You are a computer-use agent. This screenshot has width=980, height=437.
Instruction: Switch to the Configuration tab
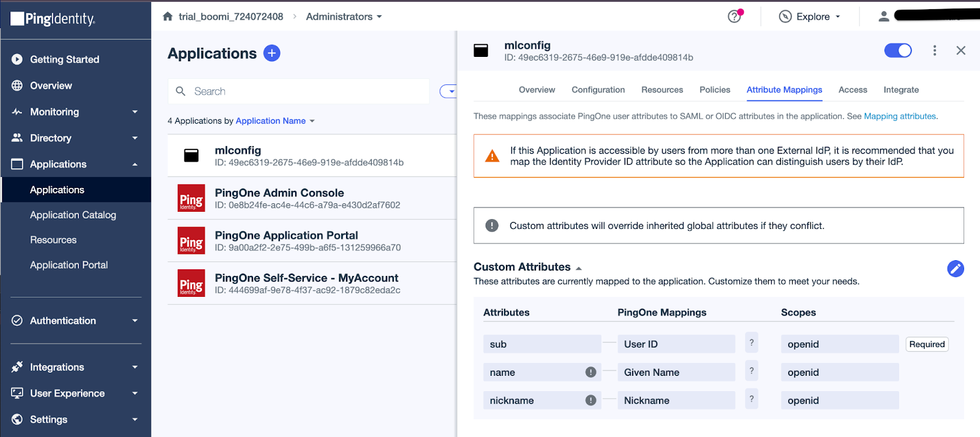coord(598,90)
